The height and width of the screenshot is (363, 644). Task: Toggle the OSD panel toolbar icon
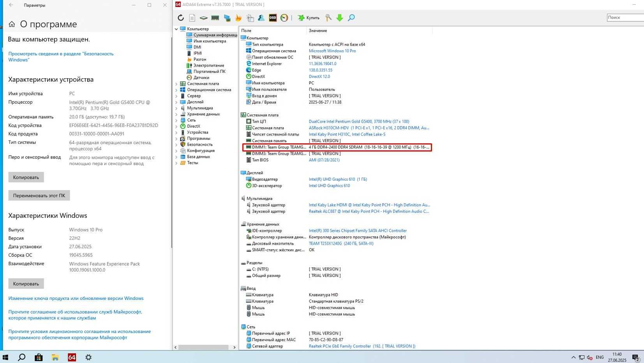point(273,18)
